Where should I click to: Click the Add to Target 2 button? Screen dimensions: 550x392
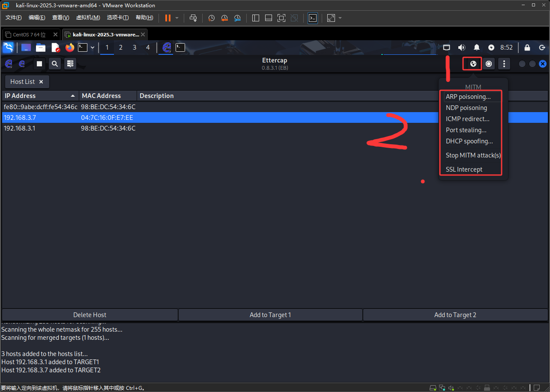coord(455,315)
